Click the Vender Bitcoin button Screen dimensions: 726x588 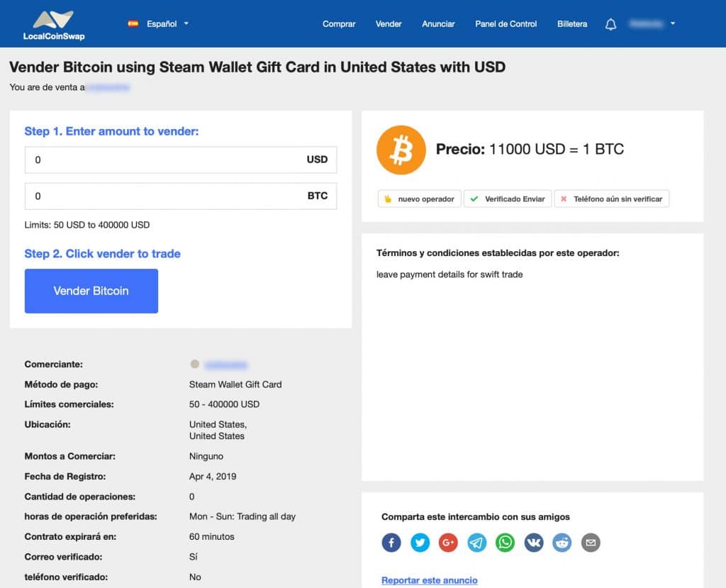[x=91, y=291]
